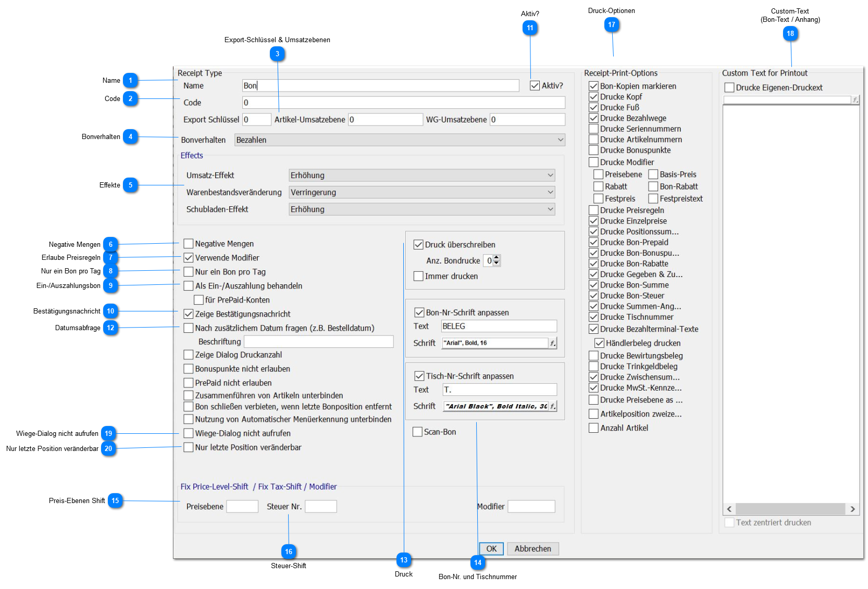Click the WG-Umsatzebene field
868x589 pixels.
527,120
